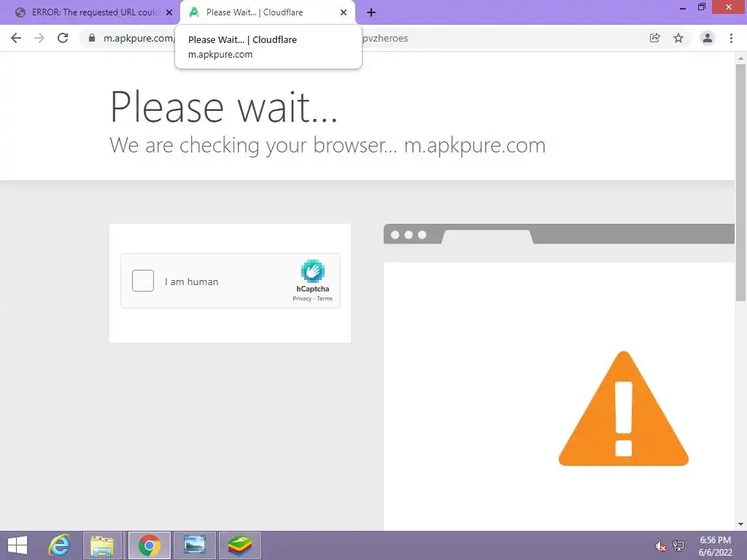Click the "We are checking your browser" text

pyautogui.click(x=252, y=145)
